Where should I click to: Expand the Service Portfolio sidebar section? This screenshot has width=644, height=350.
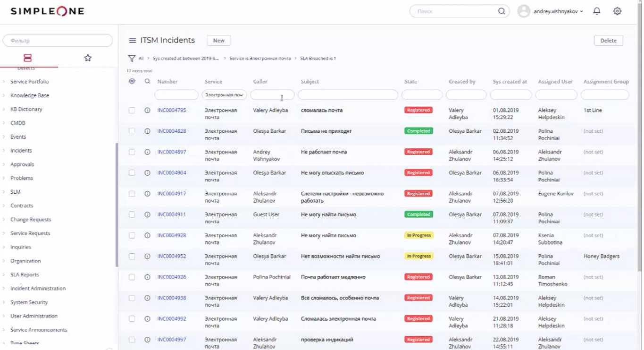pyautogui.click(x=29, y=82)
